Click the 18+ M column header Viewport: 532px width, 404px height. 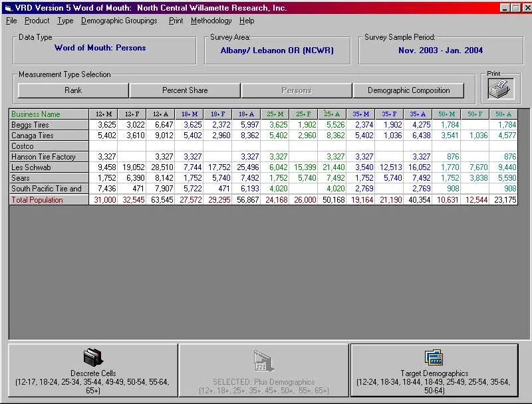click(x=190, y=114)
